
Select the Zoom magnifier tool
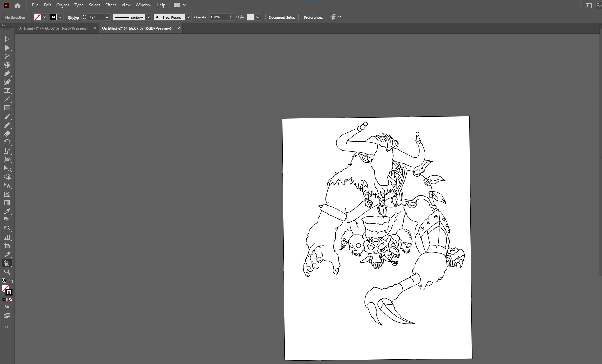click(7, 272)
